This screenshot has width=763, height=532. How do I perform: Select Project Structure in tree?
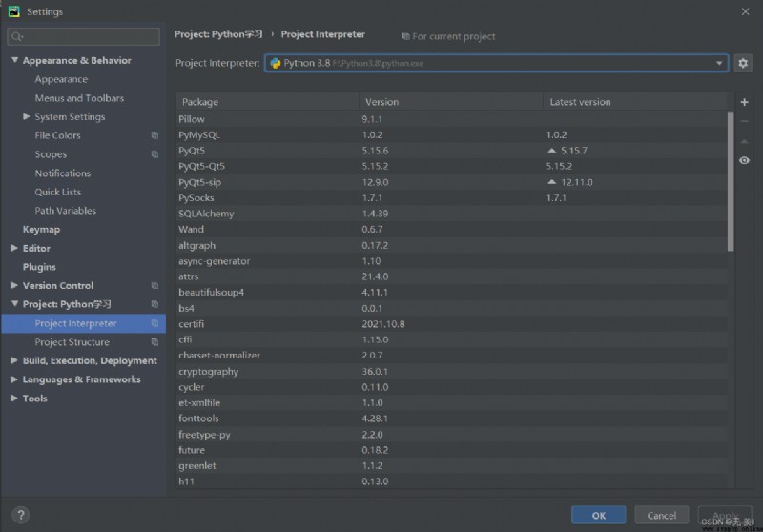[x=72, y=342]
